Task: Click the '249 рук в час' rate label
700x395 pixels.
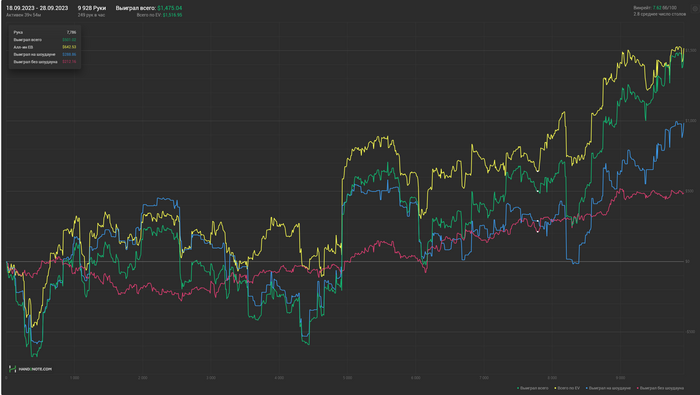Action: pos(91,15)
